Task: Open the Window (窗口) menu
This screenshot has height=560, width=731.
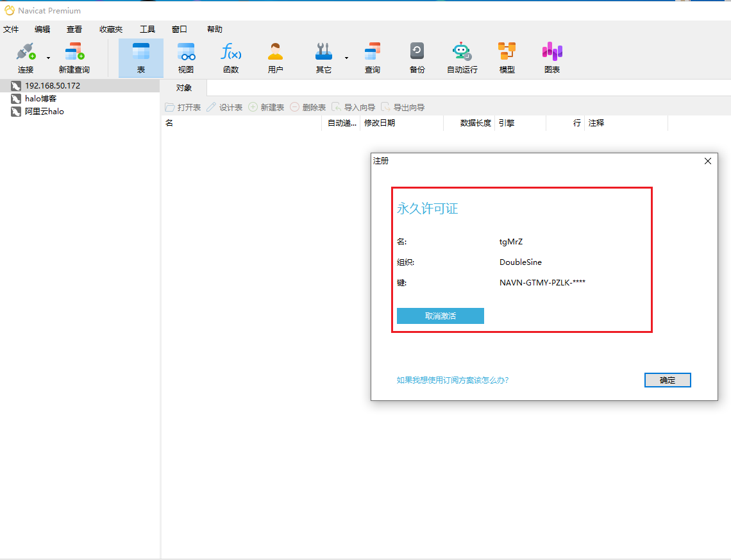Action: point(180,30)
